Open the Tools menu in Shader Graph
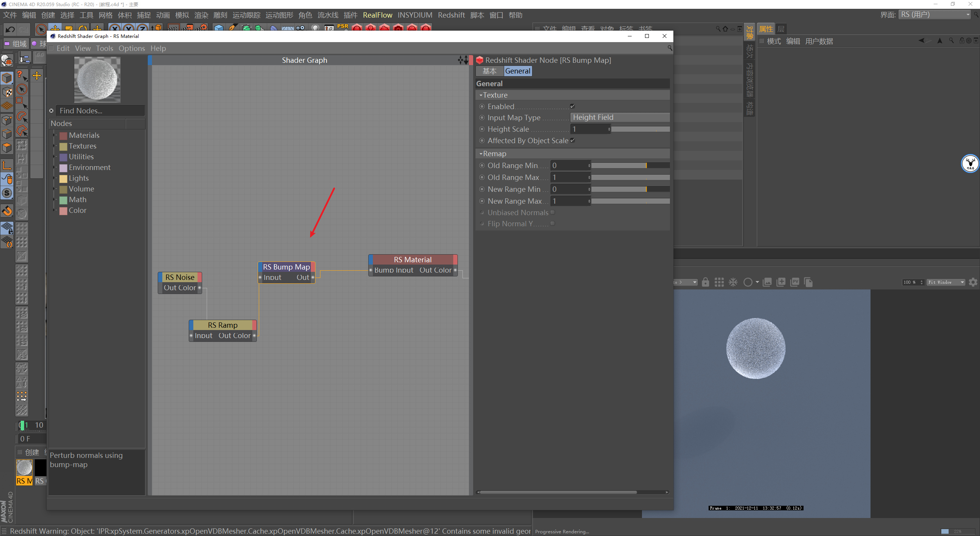Viewport: 980px width, 536px height. 104,48
